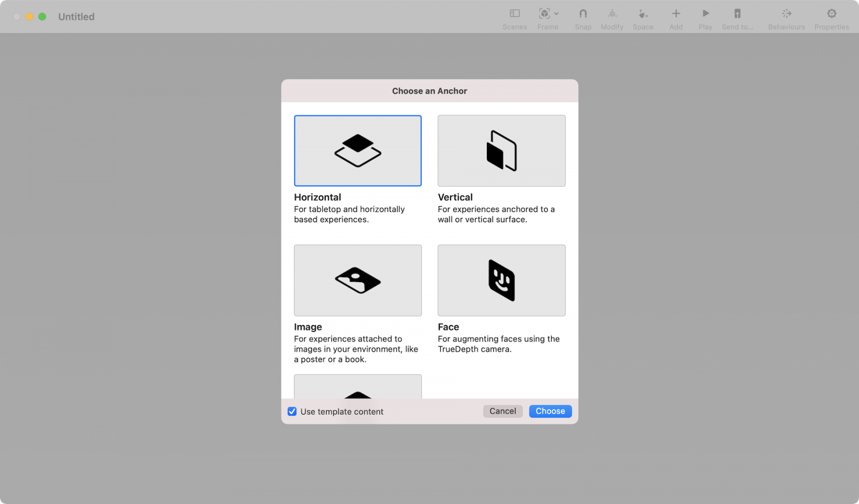Open the Scenes panel
The image size is (859, 504).
coord(514,16)
